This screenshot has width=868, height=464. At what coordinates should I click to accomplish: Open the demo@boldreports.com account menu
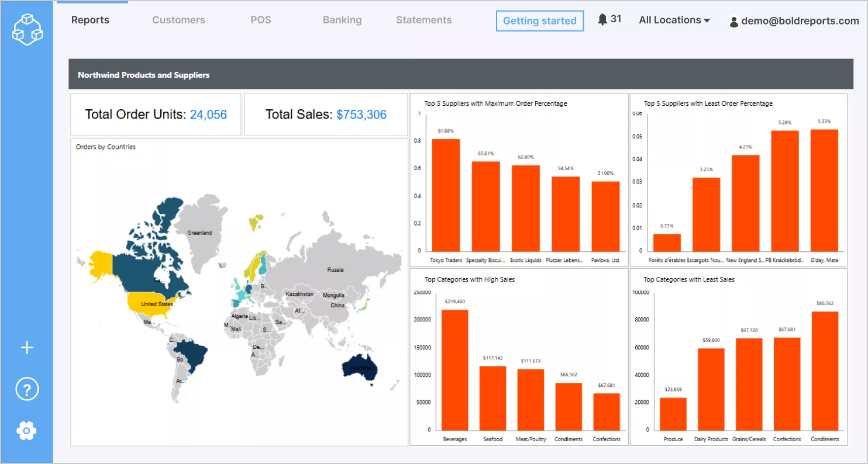coord(800,21)
